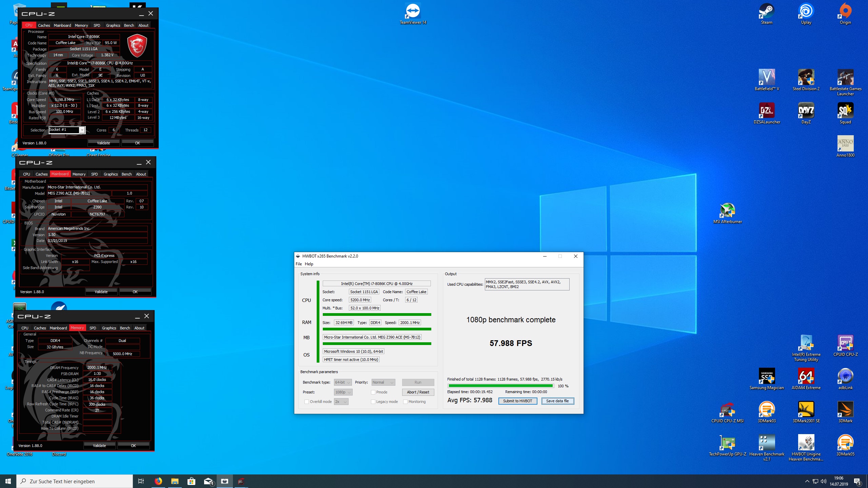
Task: Open the volume control in system tray
Action: pos(824,481)
